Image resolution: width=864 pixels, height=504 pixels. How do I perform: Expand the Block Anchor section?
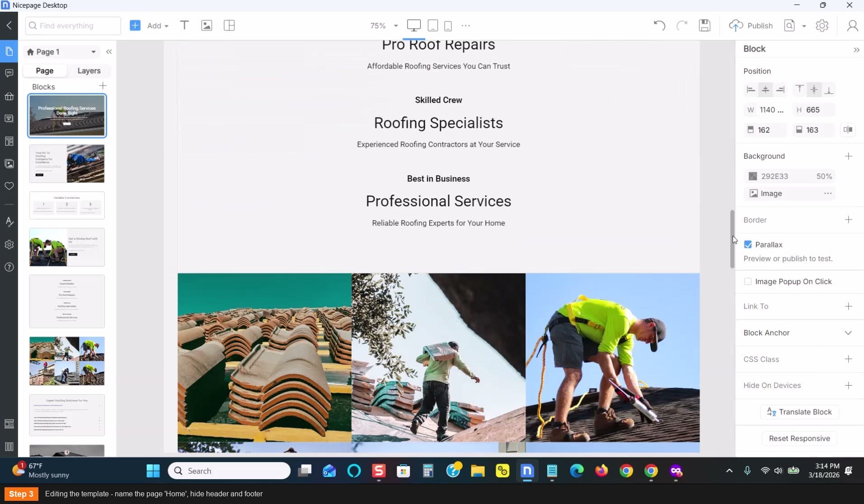pyautogui.click(x=848, y=333)
